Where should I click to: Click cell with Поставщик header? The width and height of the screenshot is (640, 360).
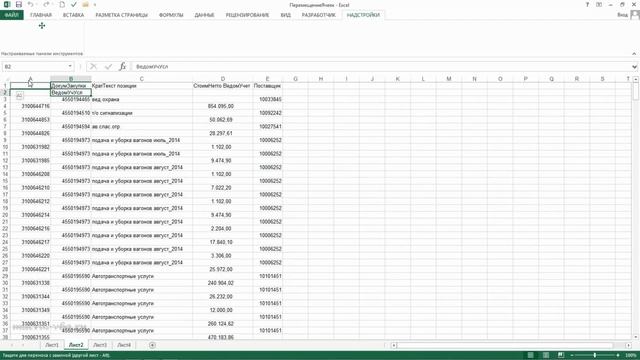pos(267,86)
